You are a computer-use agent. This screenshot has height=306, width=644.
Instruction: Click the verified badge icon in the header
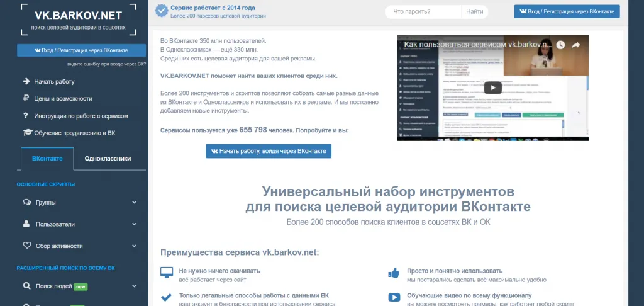[x=162, y=11]
